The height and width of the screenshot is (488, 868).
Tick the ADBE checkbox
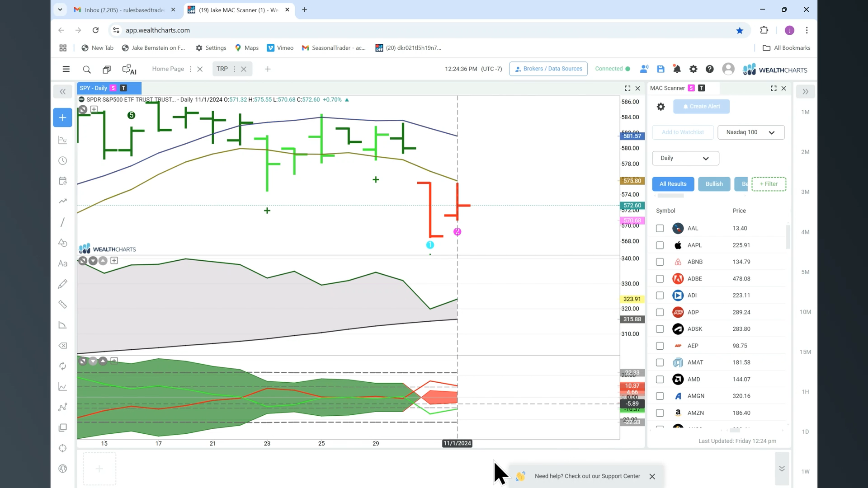660,279
